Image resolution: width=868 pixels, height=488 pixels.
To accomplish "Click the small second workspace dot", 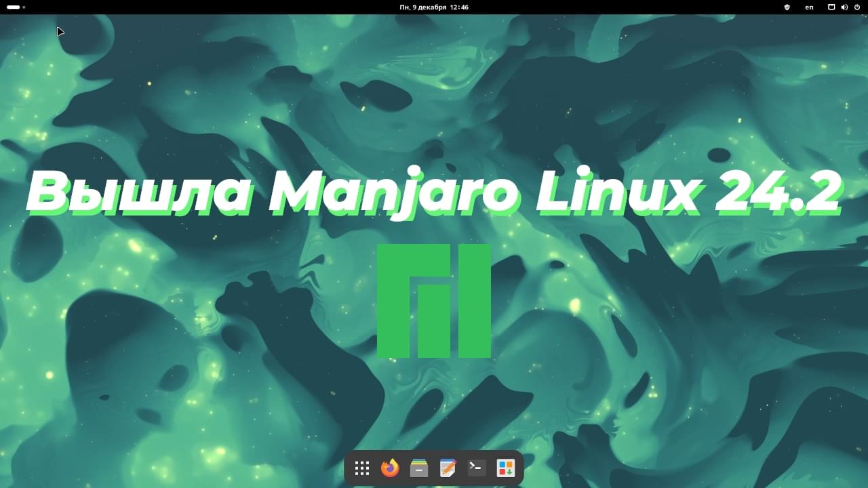I will click(x=24, y=7).
